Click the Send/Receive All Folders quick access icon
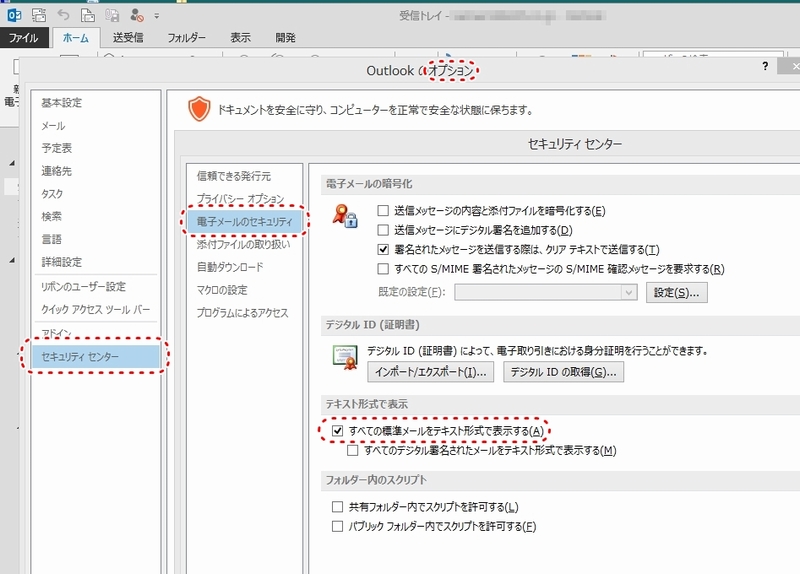This screenshot has width=800, height=574. 39,15
